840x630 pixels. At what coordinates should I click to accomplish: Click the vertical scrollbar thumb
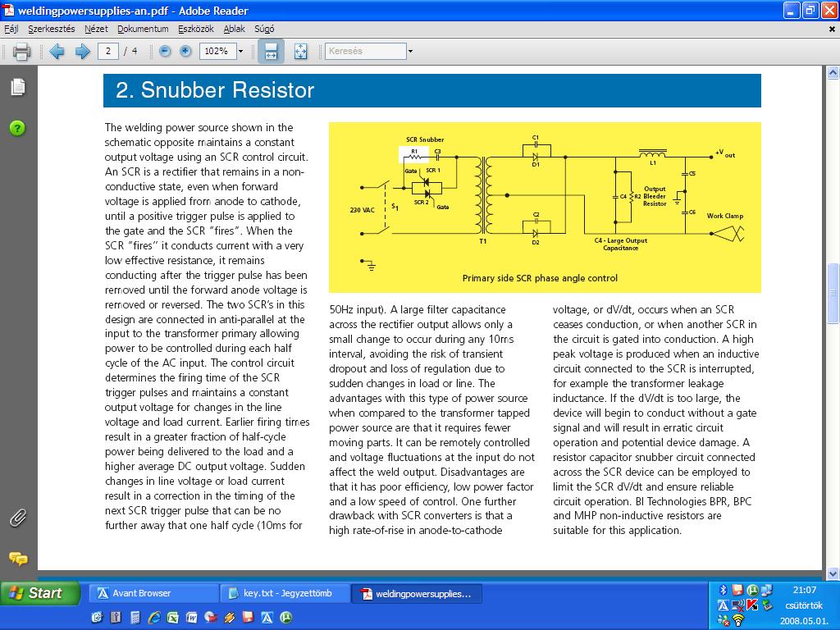click(833, 293)
